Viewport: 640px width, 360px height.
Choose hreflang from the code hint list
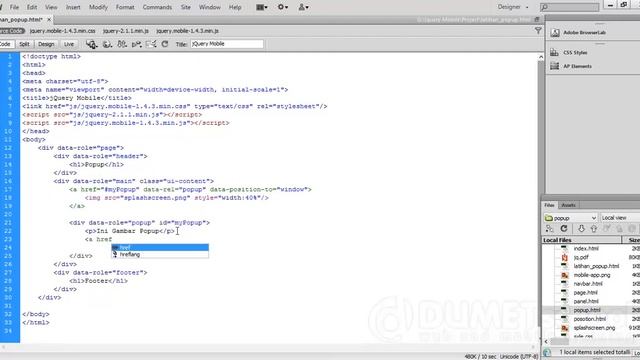pos(160,254)
